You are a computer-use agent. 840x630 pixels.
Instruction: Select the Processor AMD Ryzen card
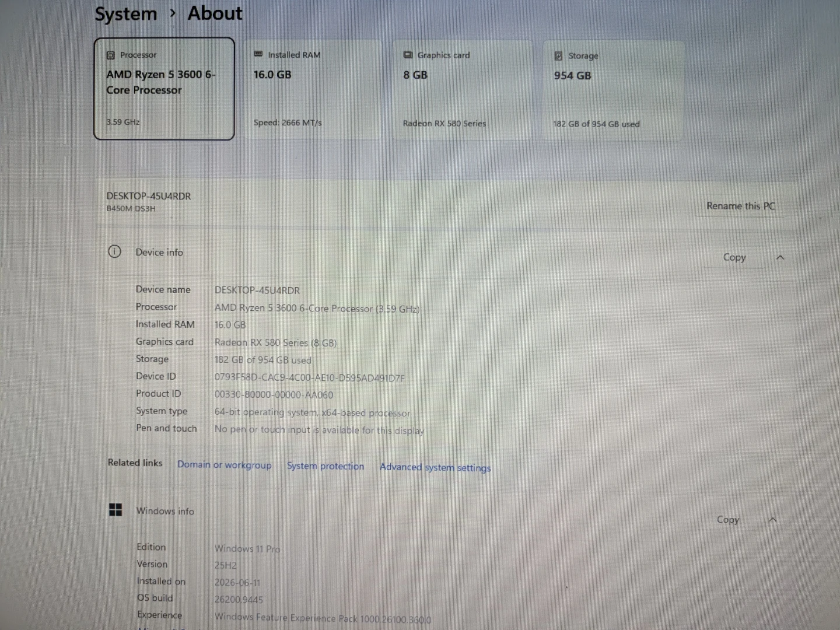[164, 89]
